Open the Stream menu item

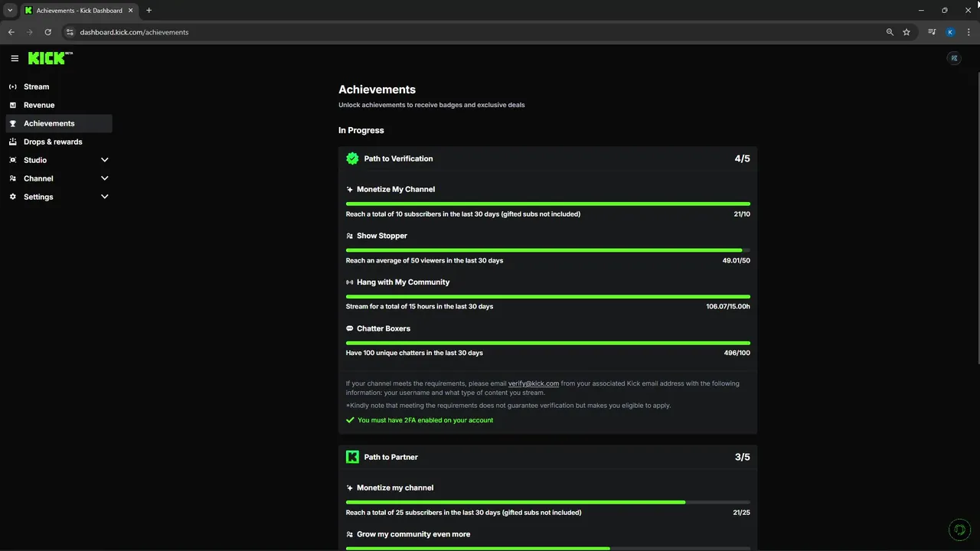point(36,86)
